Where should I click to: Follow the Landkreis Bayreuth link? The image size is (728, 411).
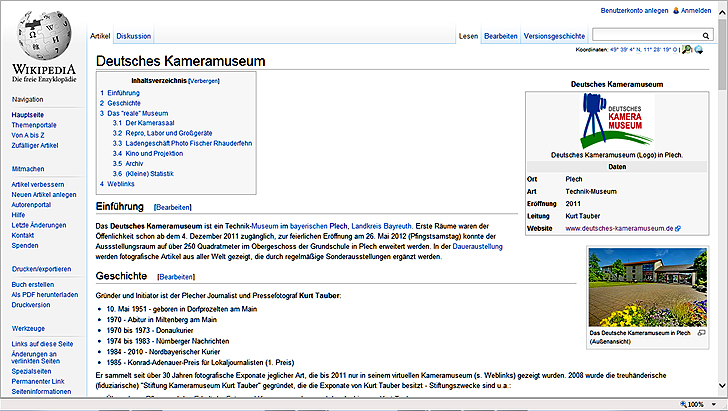coord(381,226)
